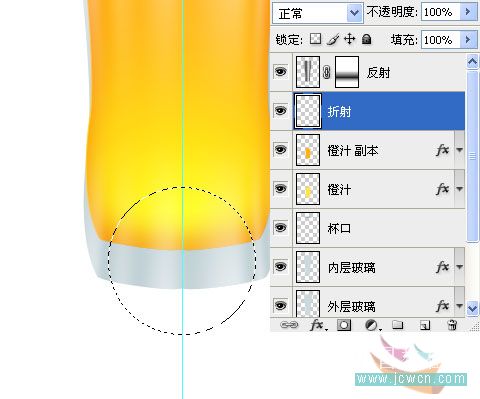Hide the 杯口 layer
Image resolution: width=480 pixels, height=399 pixels.
280,227
